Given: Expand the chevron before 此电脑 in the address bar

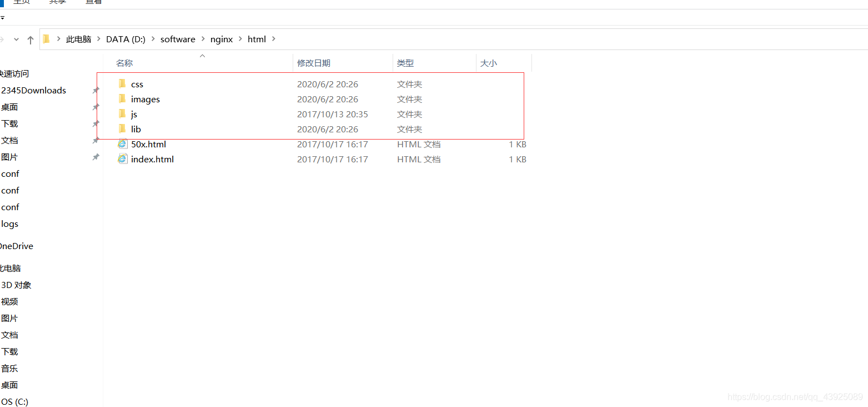Looking at the screenshot, I should [x=58, y=39].
